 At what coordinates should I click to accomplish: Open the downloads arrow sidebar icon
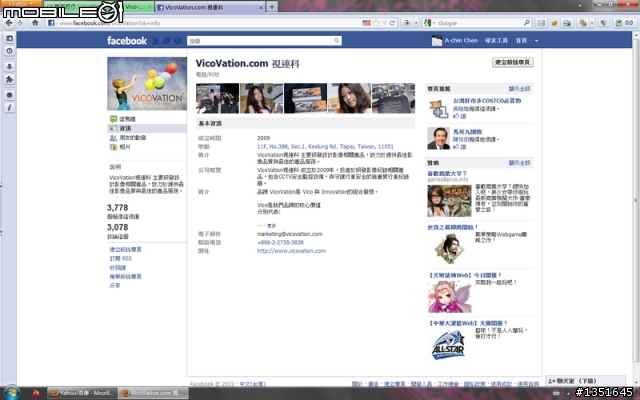tap(9, 67)
